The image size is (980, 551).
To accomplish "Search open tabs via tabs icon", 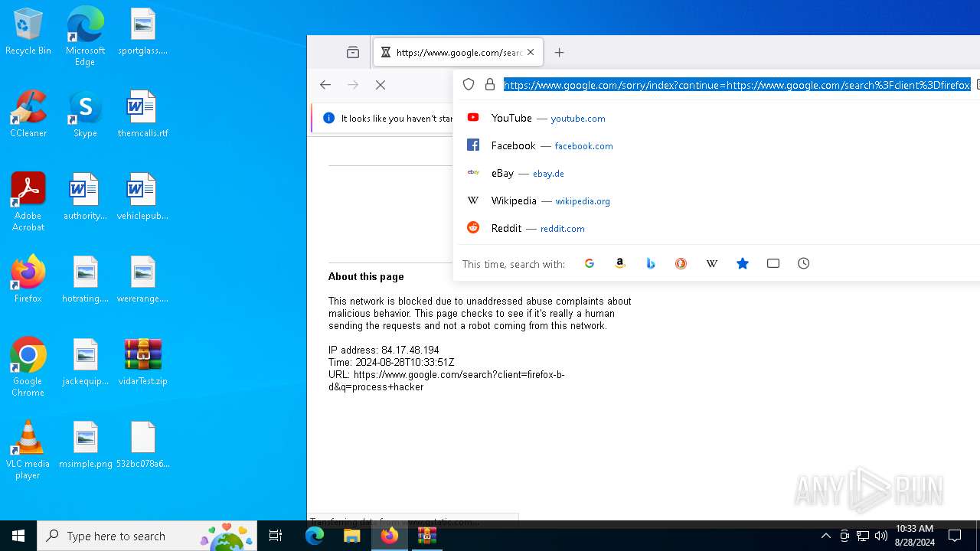I will [773, 263].
